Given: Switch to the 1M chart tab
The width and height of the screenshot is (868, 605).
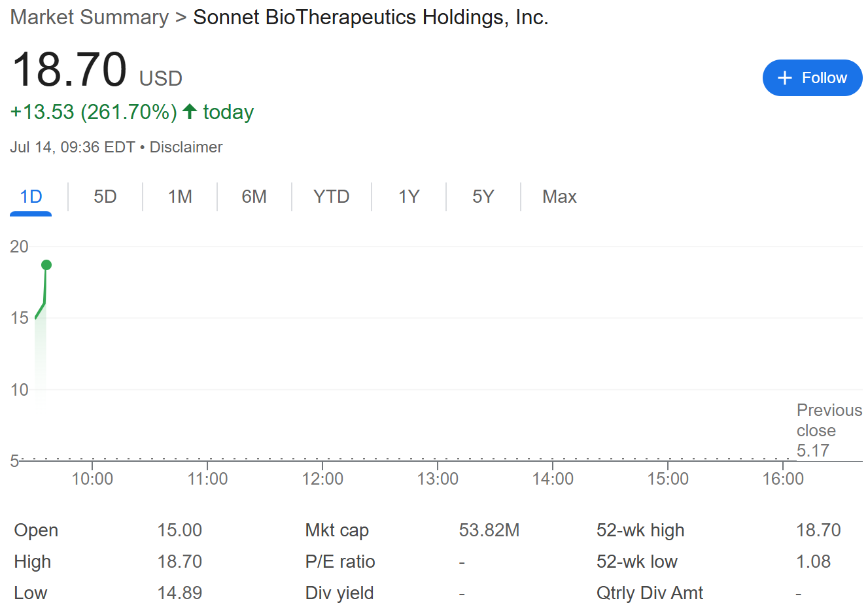Looking at the screenshot, I should tap(179, 196).
